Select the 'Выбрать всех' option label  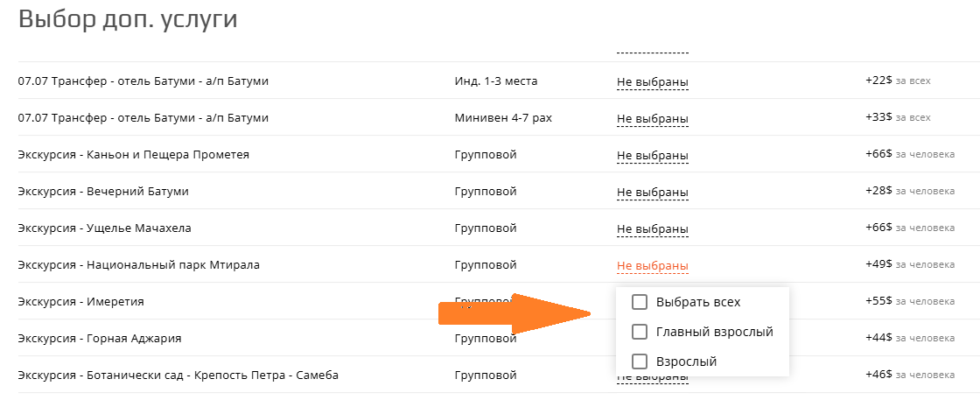pos(698,302)
